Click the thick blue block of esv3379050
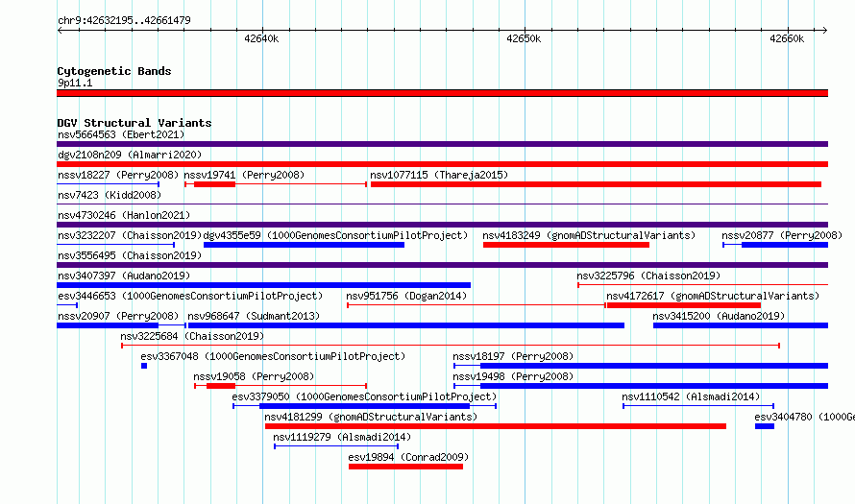The width and height of the screenshot is (855, 504). 365,406
